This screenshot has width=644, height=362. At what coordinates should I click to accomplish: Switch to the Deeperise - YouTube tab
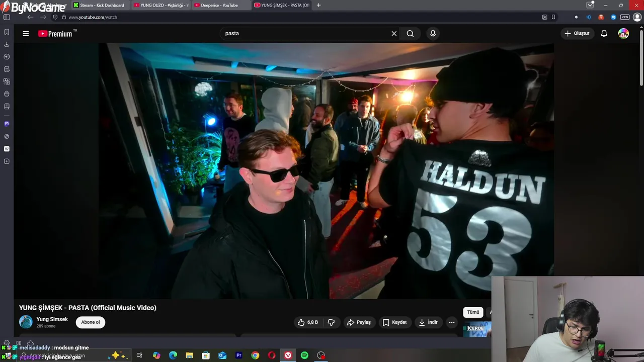point(220,5)
